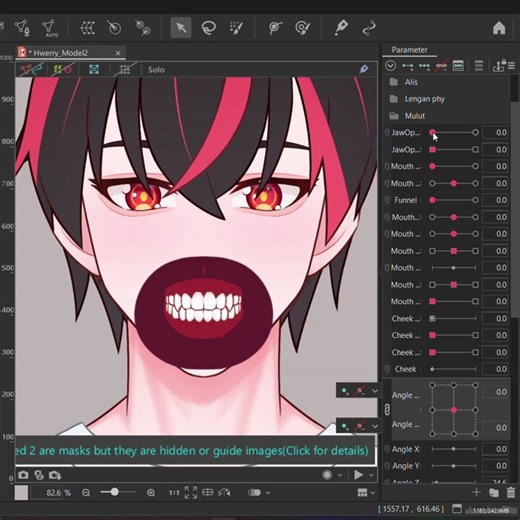Zoom in the canvas with the magnifier plus
Screen dimensions: 520x520
coord(151,493)
